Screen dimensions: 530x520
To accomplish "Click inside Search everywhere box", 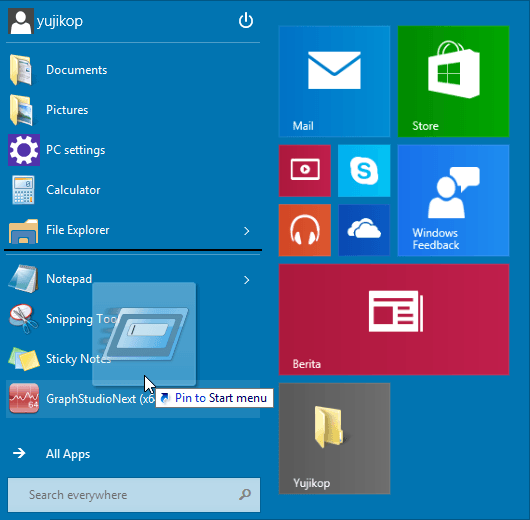I will click(134, 495).
